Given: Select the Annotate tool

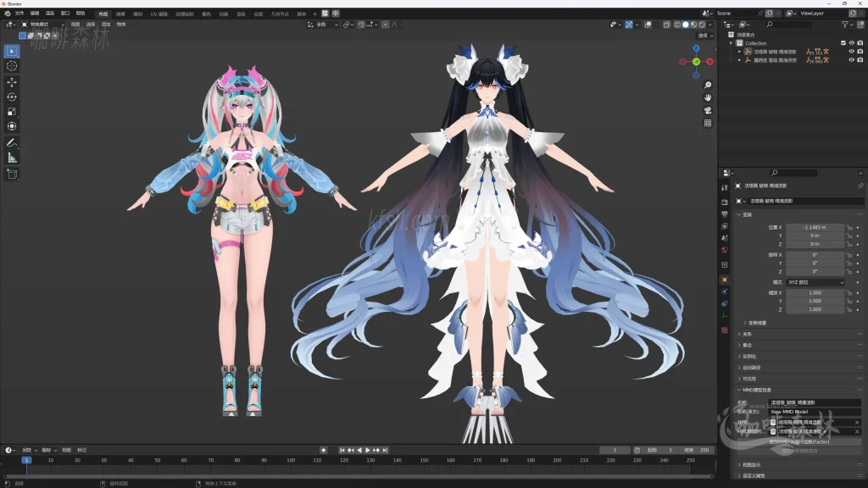Looking at the screenshot, I should point(12,142).
